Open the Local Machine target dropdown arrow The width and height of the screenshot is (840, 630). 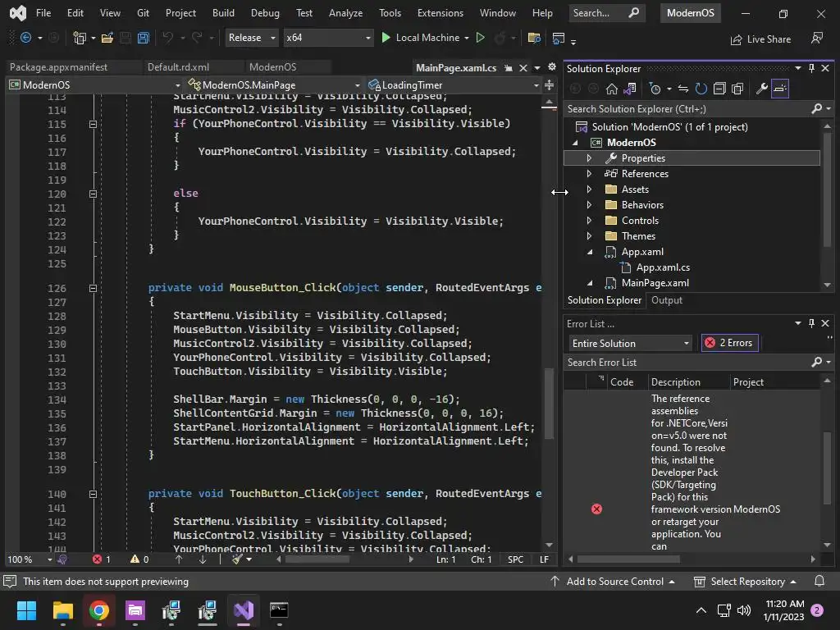click(467, 38)
